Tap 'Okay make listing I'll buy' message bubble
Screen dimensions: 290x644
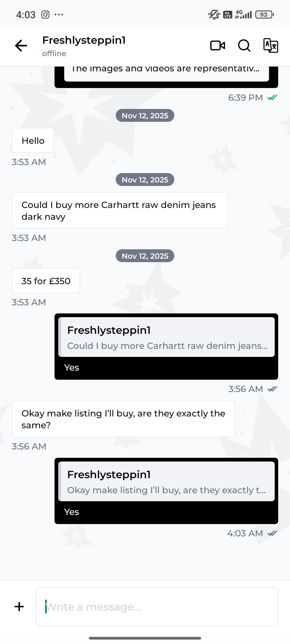point(124,419)
